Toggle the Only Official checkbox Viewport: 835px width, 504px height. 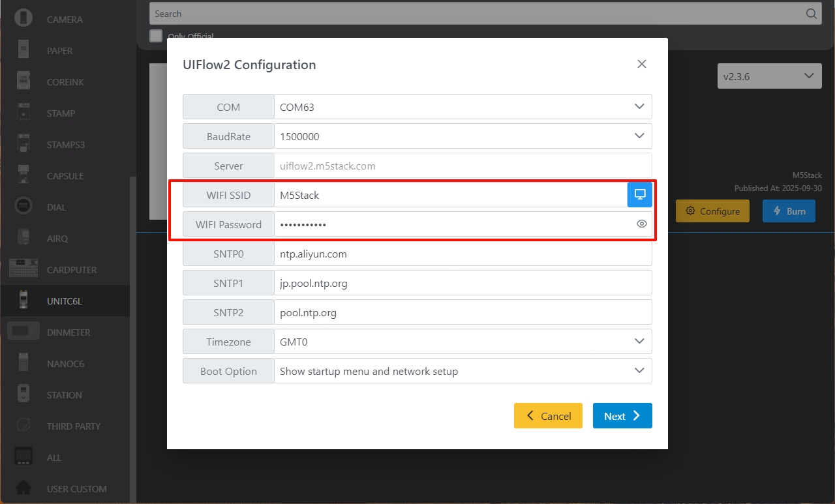156,36
